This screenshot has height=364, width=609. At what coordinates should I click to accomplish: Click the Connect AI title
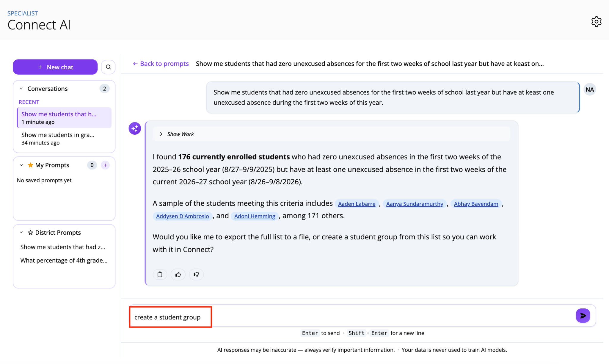point(39,25)
